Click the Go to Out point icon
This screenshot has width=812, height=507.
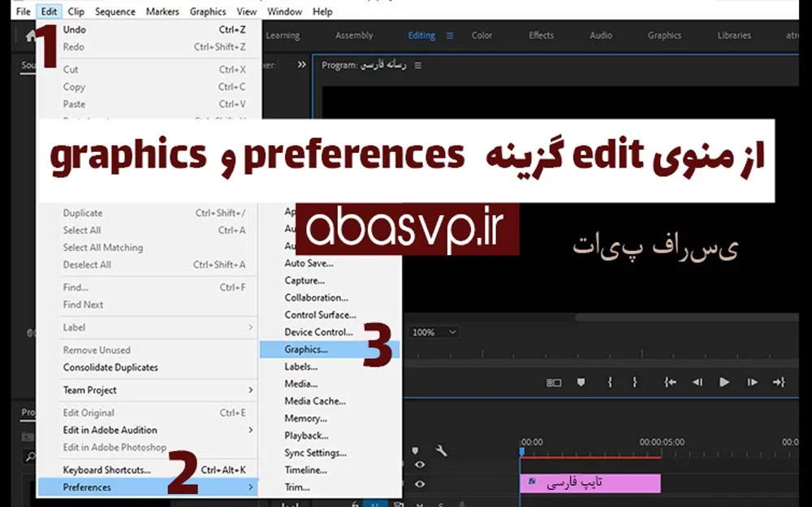pyautogui.click(x=779, y=382)
